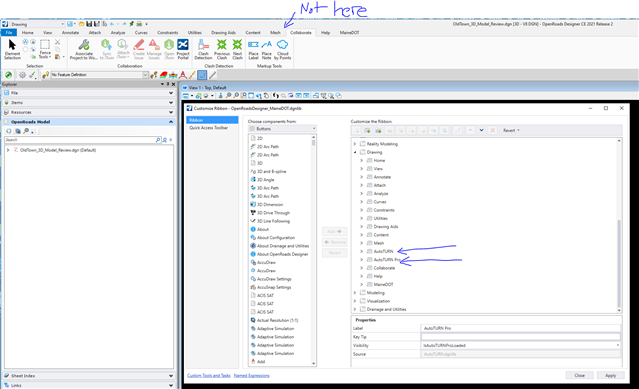Viewport: 639px width, 389px height.
Task: Select Quick Access Toolbar category
Action: pos(209,128)
